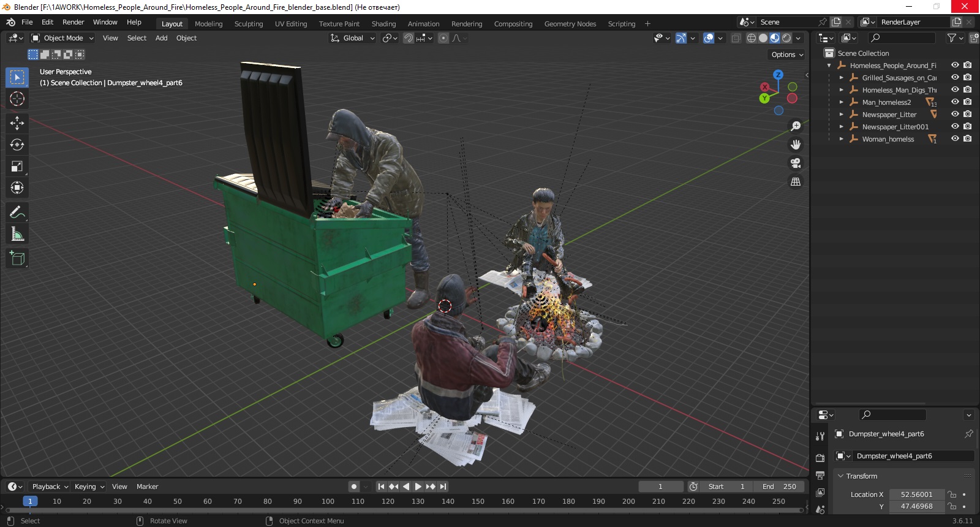980x527 pixels.
Task: Select the Select Box tool
Action: (x=17, y=77)
